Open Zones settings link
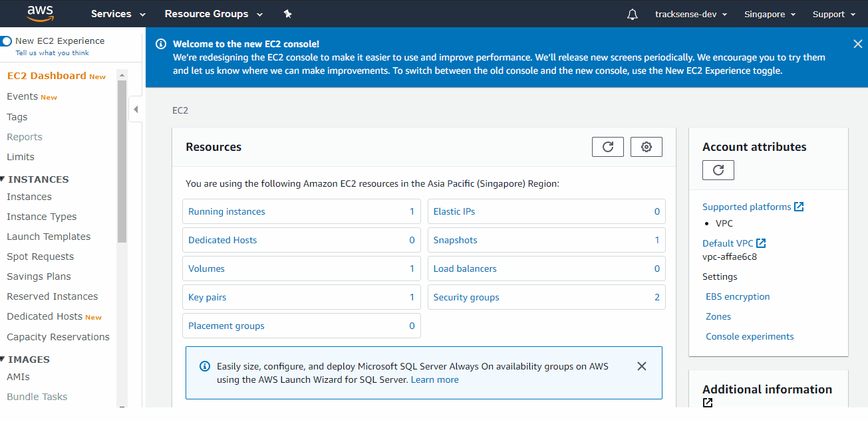The image size is (868, 422). 718,316
